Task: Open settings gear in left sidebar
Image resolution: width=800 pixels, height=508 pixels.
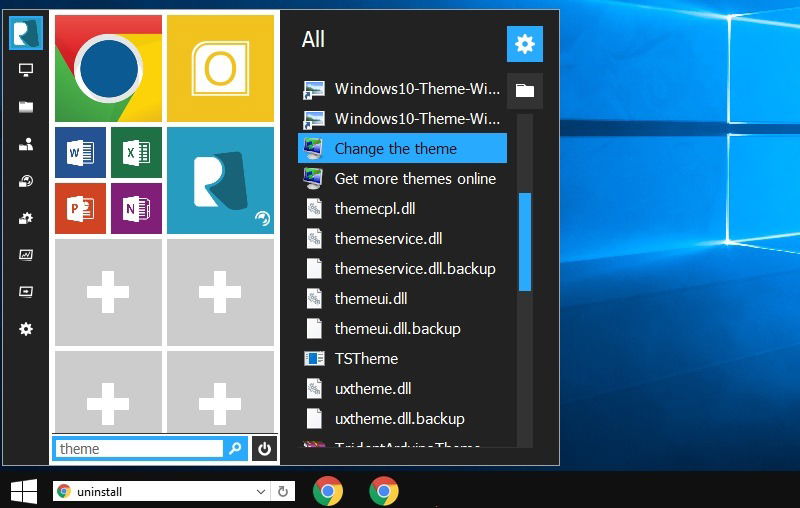Action: point(26,329)
